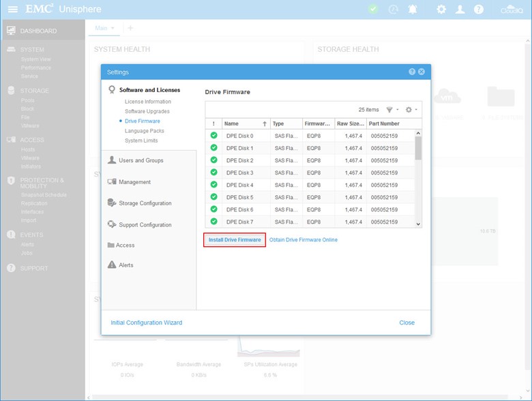
Task: Sort by the Part Number column header
Action: [394, 123]
